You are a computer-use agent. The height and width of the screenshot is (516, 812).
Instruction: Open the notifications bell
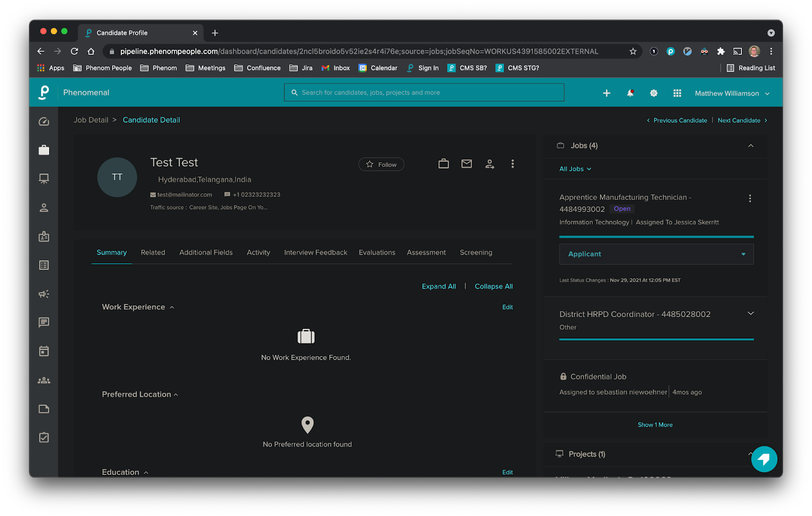(x=630, y=93)
